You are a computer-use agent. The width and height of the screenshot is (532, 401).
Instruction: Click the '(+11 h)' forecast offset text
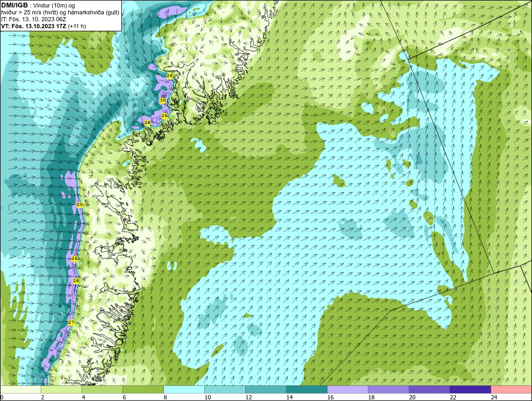(x=77, y=26)
